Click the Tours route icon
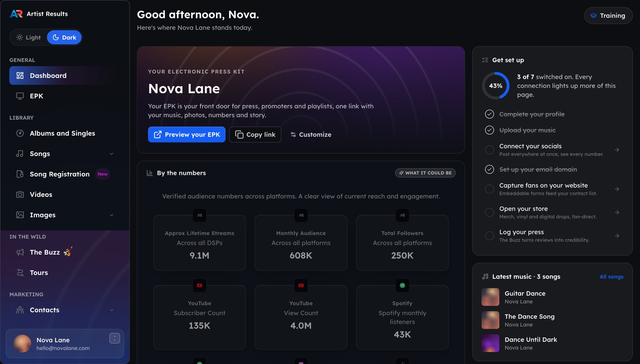The height and width of the screenshot is (364, 640). point(20,273)
